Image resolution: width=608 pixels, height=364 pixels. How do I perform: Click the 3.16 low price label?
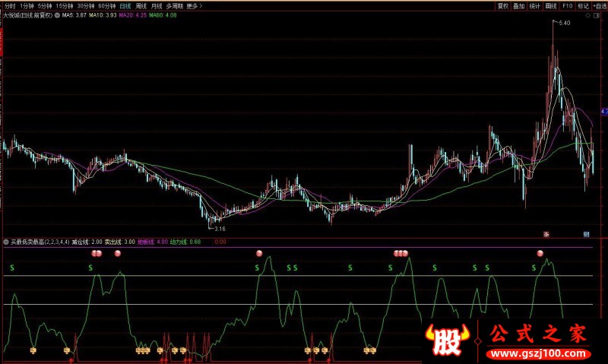coord(219,228)
